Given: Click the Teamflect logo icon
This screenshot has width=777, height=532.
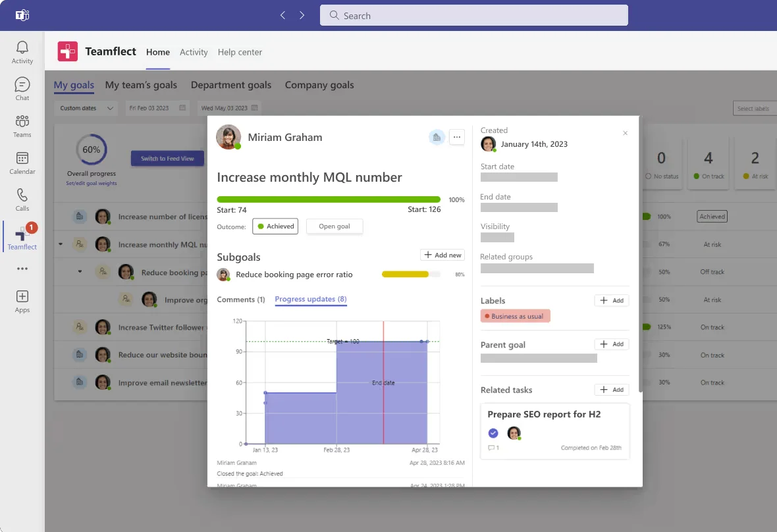Looking at the screenshot, I should tap(67, 51).
